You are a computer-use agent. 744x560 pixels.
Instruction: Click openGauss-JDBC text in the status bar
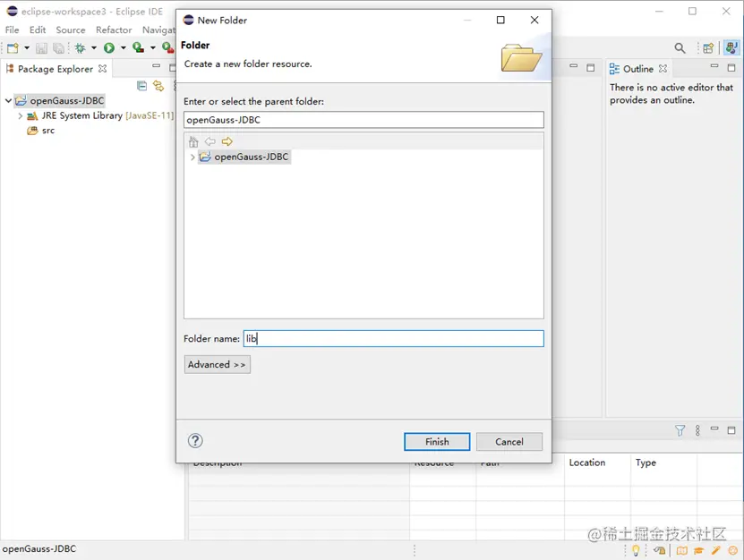point(39,549)
